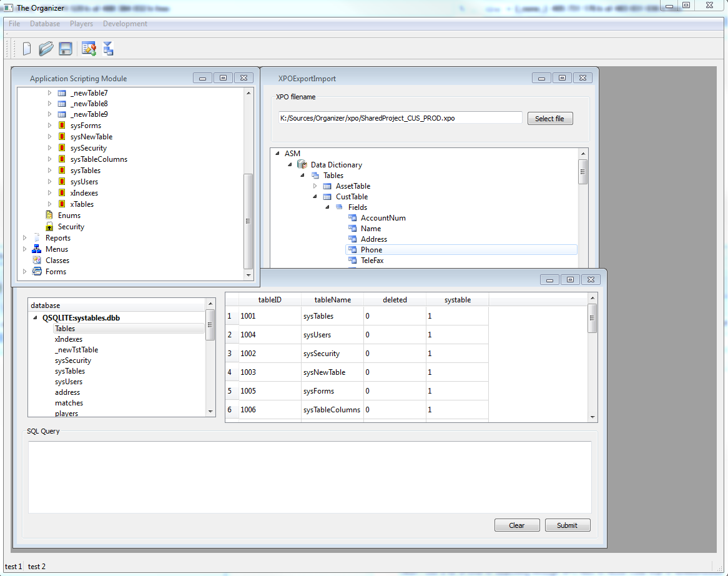
Task: Click the New document toolbar icon
Action: pyautogui.click(x=26, y=48)
